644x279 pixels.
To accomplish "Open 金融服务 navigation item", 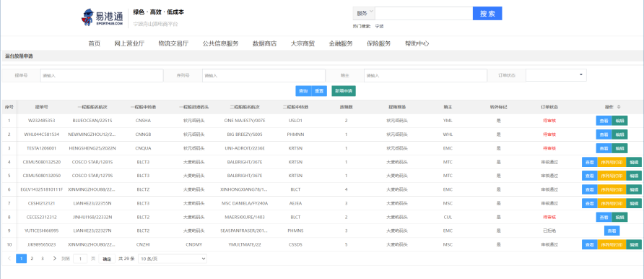I will (341, 43).
